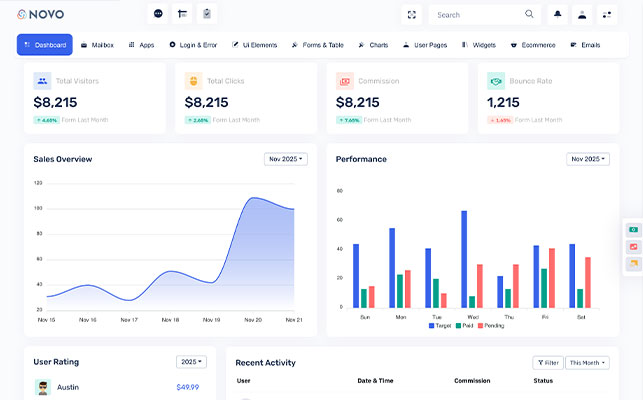This screenshot has width=643, height=400.
Task: Click the chat bubble icon in header
Action: coord(158,14)
